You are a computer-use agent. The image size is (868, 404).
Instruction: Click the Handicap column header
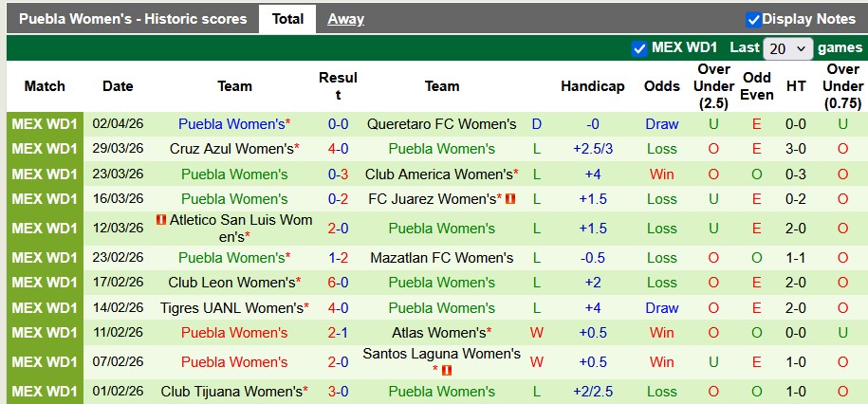(x=592, y=86)
